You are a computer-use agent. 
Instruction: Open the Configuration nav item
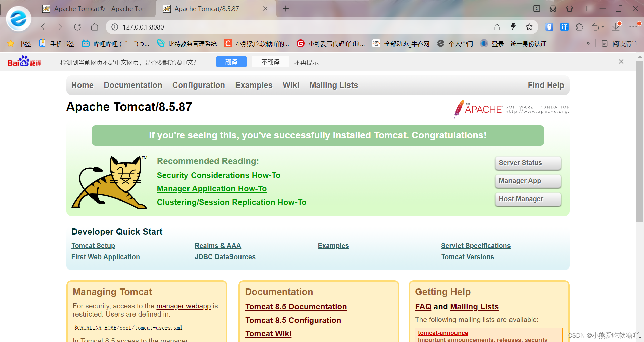(199, 85)
